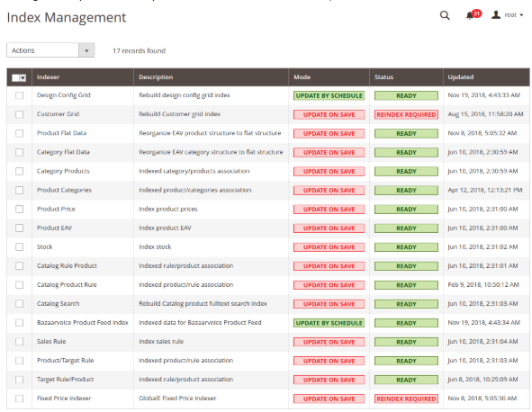Viewport: 532px width, 412px height.
Task: Click Update on Save badge for Customer Grid
Action: point(329,115)
